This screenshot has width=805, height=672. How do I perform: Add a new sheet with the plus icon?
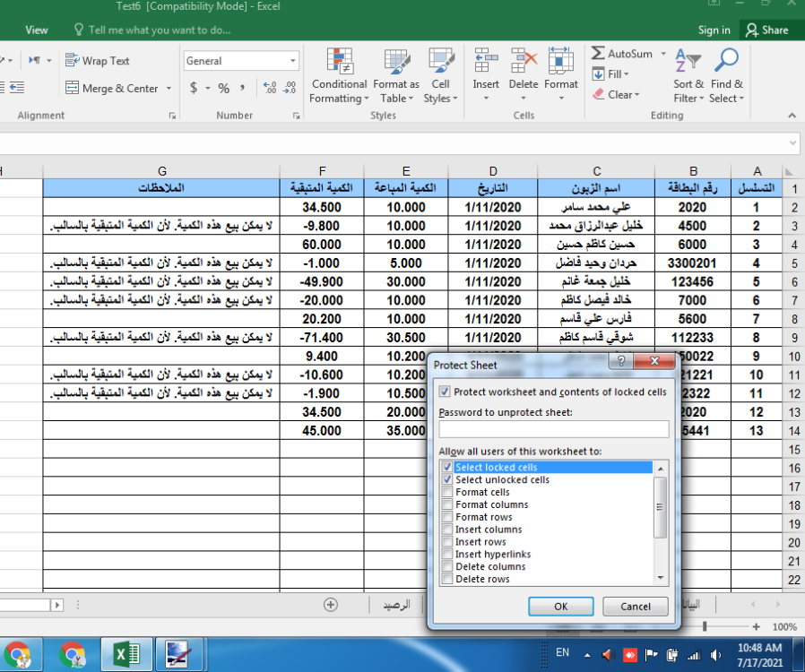coord(331,605)
